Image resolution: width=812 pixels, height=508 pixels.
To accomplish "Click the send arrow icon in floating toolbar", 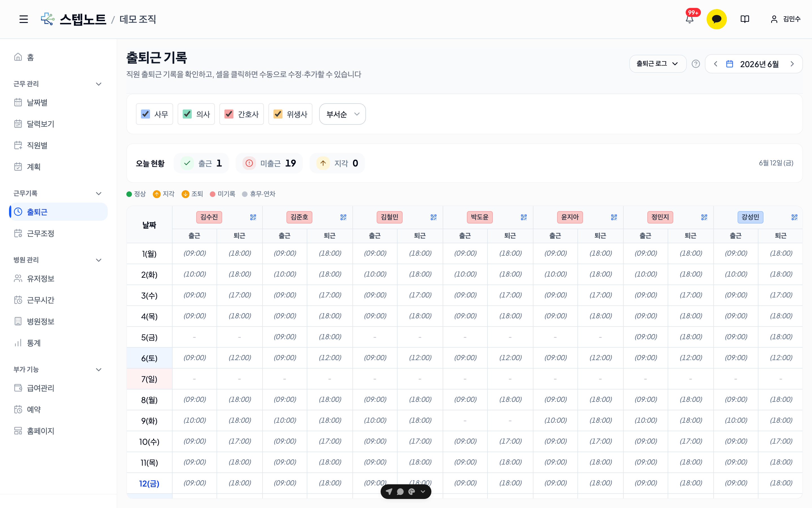I will (389, 492).
